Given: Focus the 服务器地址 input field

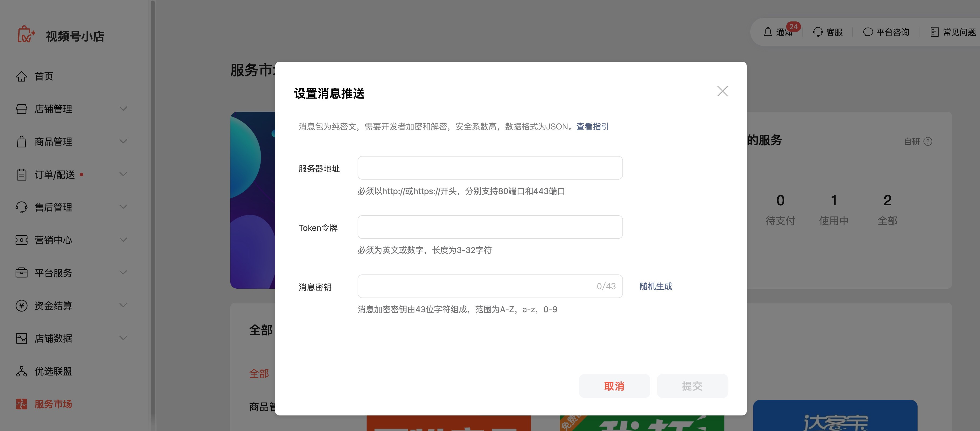Looking at the screenshot, I should point(490,168).
